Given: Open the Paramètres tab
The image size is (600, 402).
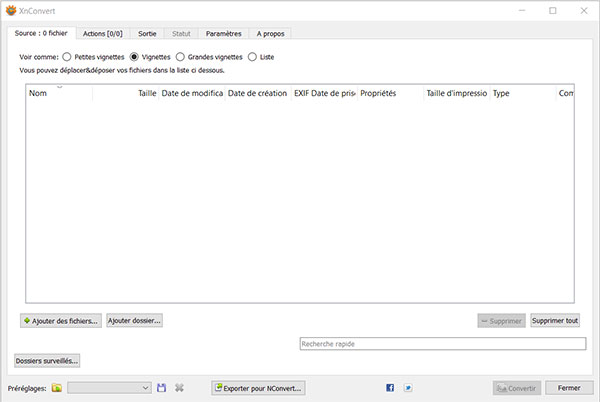Looking at the screenshot, I should (x=223, y=34).
